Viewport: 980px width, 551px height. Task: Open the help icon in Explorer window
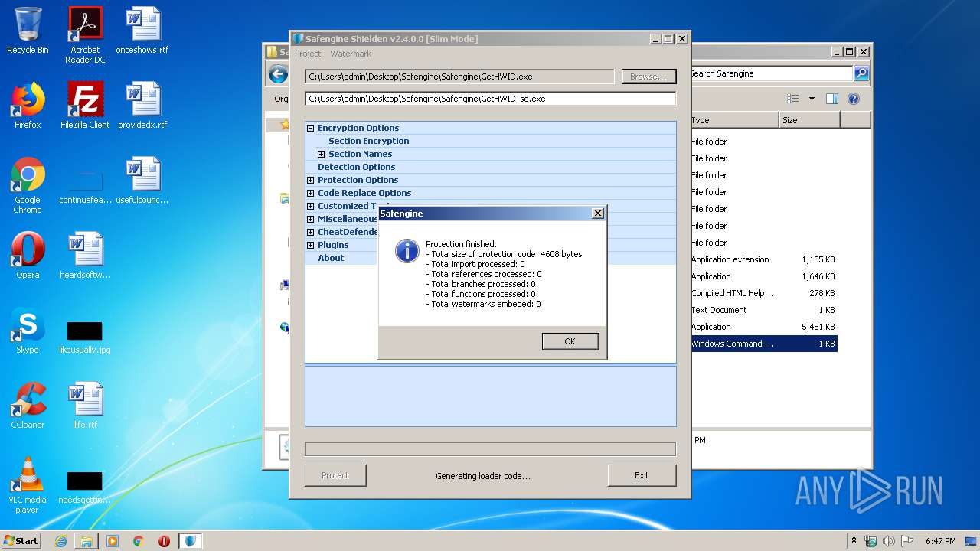[x=854, y=99]
